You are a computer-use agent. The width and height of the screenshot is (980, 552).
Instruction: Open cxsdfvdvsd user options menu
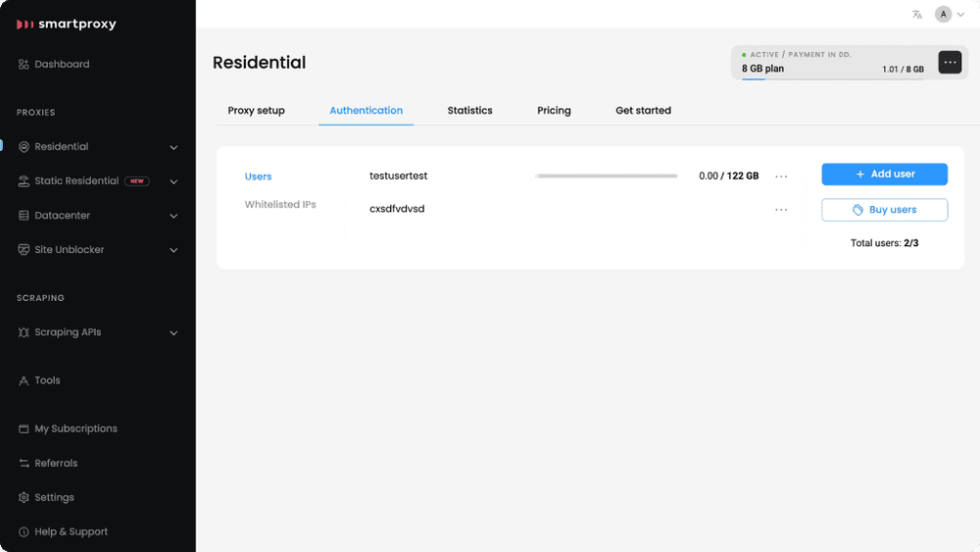[x=781, y=210]
